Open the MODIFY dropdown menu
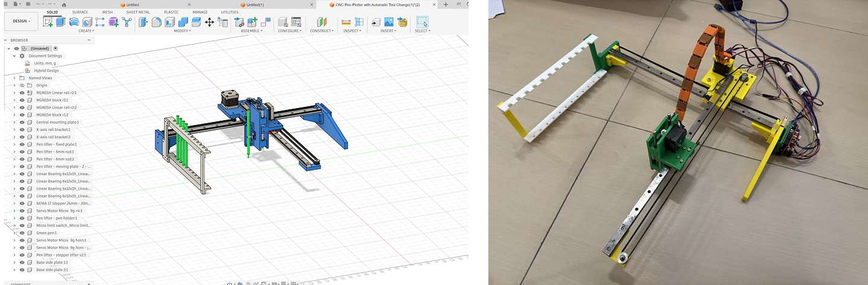Viewport: 868px width, 285px height. [x=182, y=31]
